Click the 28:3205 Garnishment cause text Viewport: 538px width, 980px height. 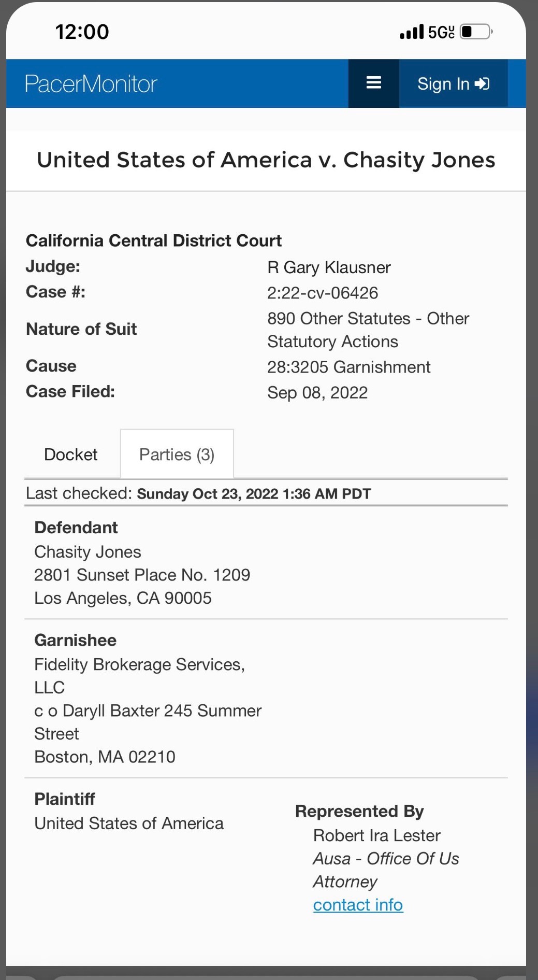pos(348,367)
